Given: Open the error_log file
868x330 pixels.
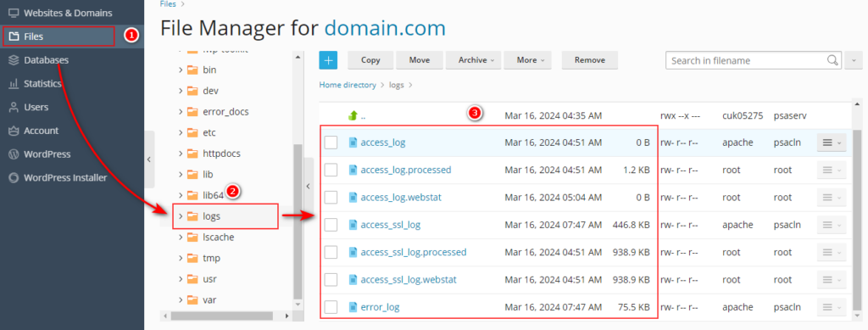Looking at the screenshot, I should 380,307.
